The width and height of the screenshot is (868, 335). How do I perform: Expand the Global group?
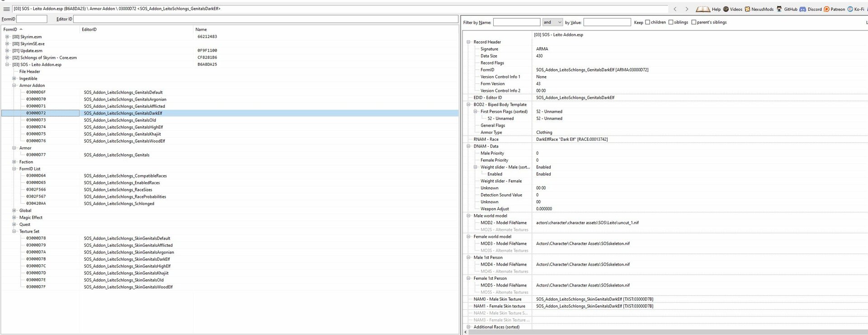[x=14, y=211]
